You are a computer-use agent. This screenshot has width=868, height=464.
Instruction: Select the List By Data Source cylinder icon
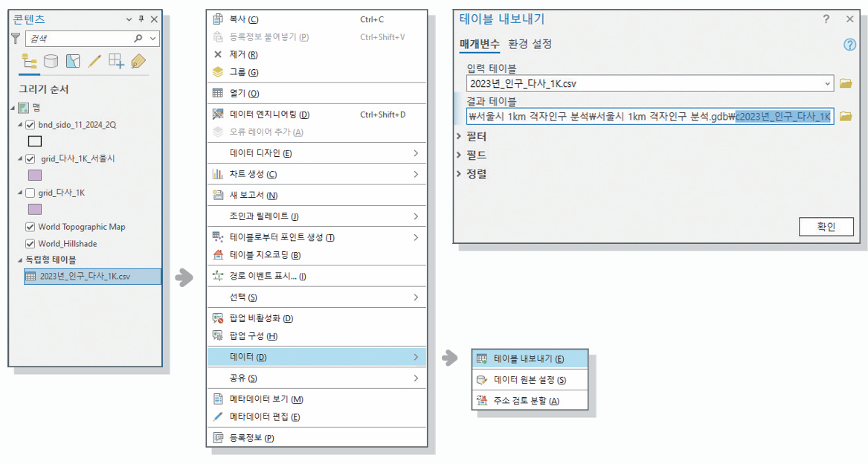51,61
